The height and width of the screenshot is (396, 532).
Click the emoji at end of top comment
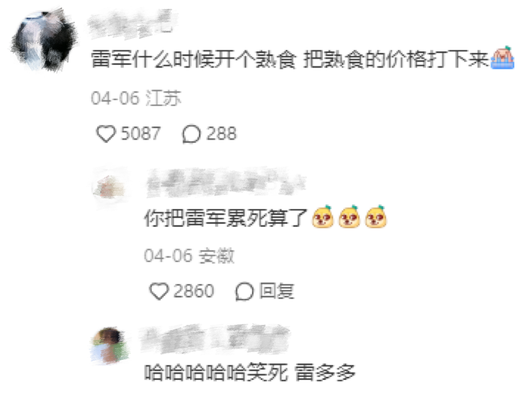pos(502,58)
